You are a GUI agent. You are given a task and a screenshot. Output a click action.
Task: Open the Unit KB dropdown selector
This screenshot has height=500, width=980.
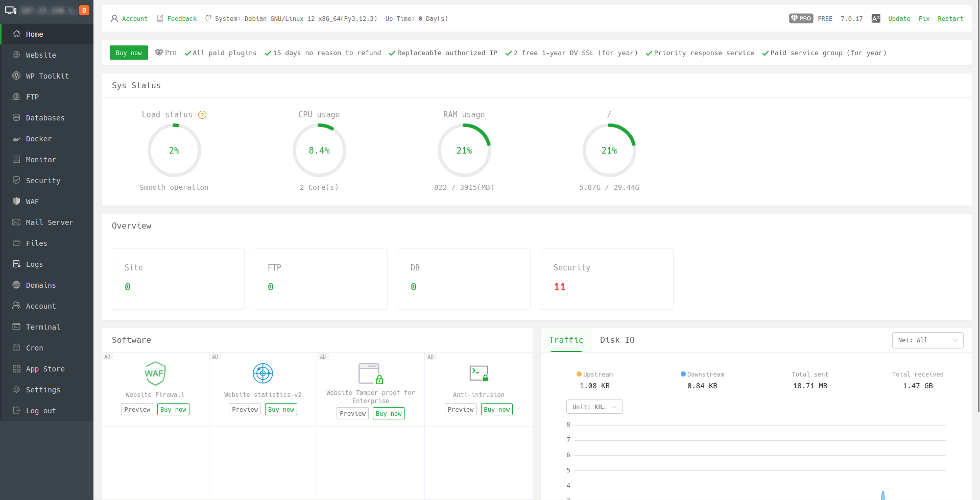(x=594, y=407)
